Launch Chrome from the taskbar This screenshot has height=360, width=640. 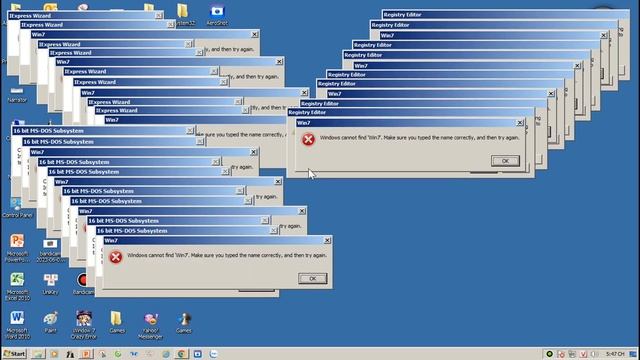point(182,354)
